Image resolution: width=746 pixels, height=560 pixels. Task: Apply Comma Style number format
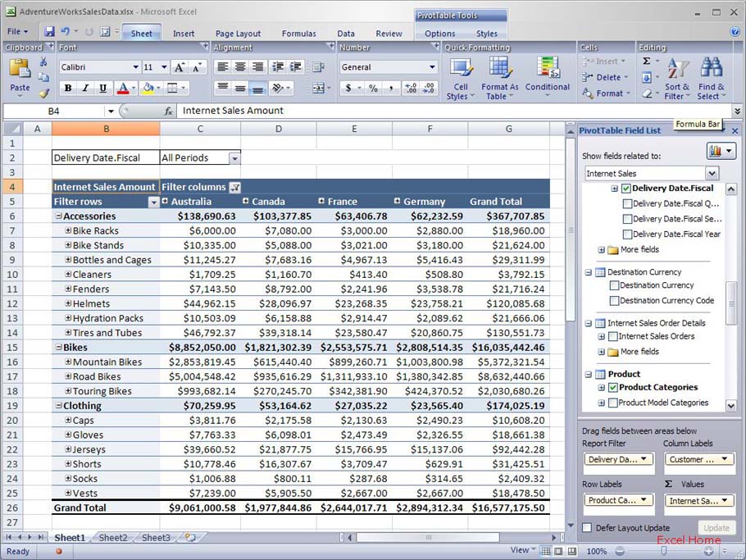click(391, 88)
